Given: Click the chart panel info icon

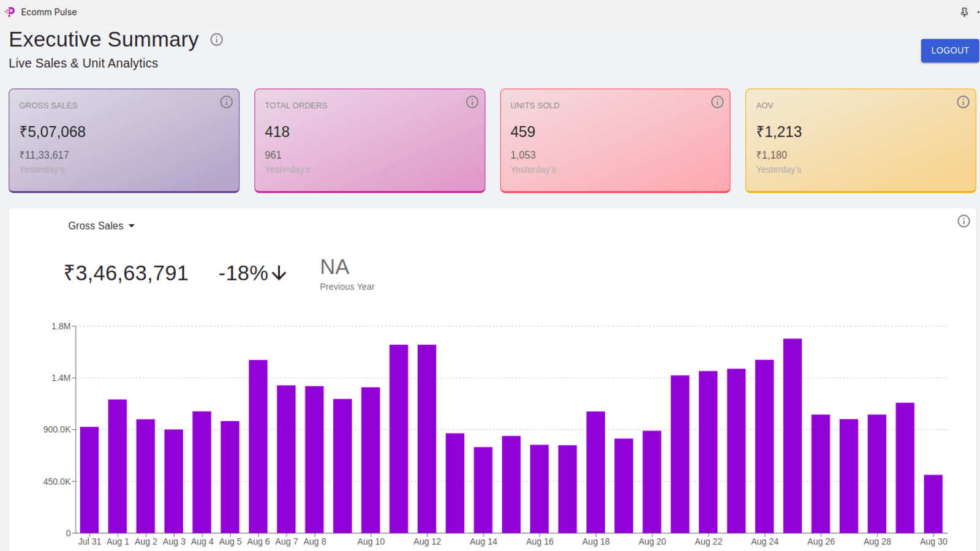Looking at the screenshot, I should tap(963, 221).
